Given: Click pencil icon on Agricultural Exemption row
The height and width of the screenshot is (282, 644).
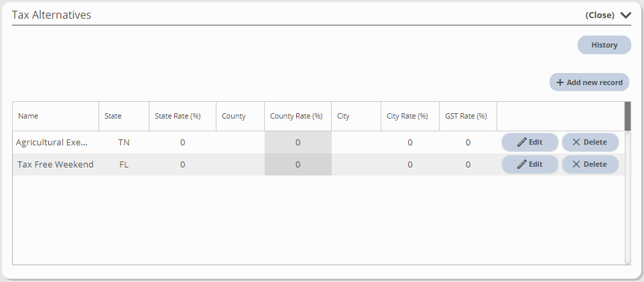Looking at the screenshot, I should (x=521, y=143).
